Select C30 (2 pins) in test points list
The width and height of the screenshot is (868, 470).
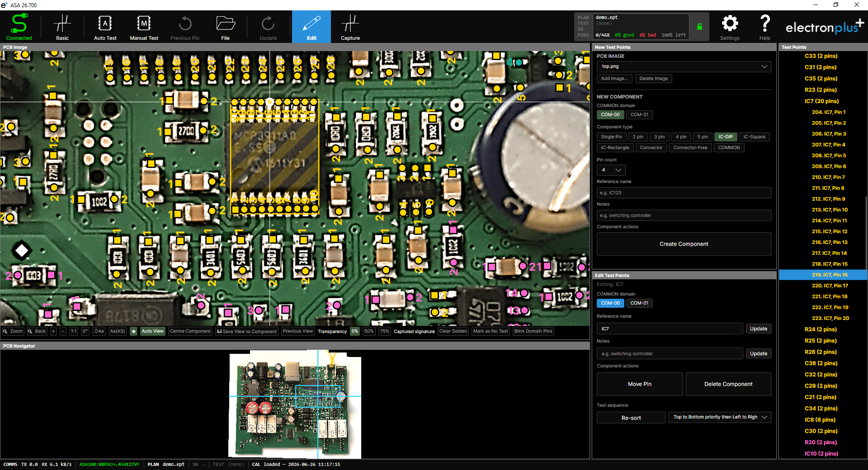point(821,431)
